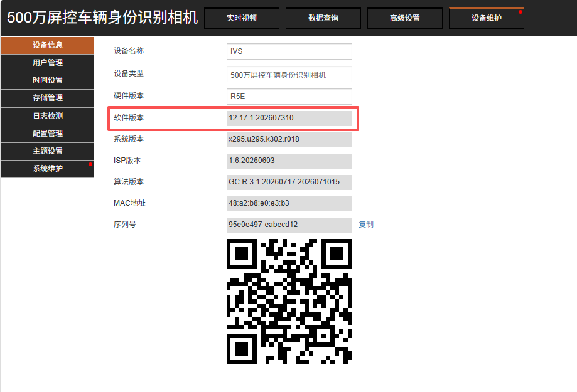
Task: Click the 序列号 label
Action: pos(125,225)
